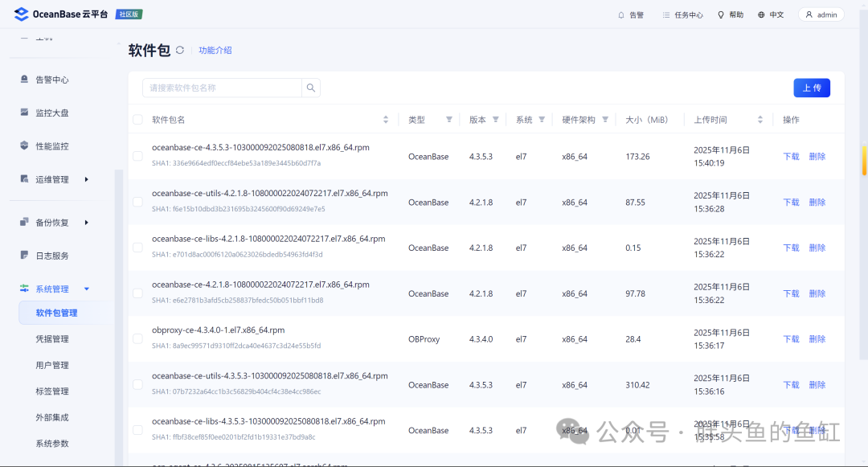This screenshot has height=467, width=868.
Task: Click the search magnifier icon
Action: click(311, 88)
